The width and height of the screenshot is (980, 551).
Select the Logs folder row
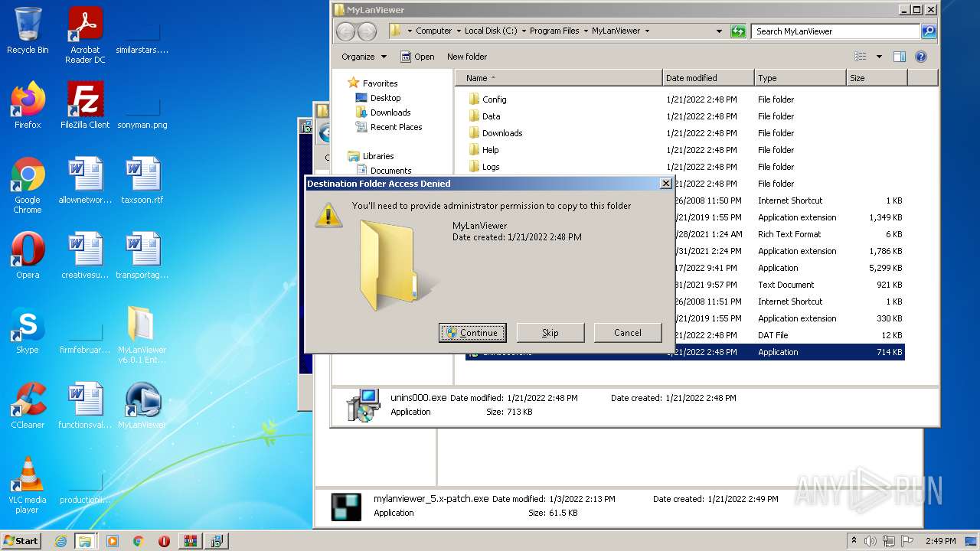coord(685,167)
